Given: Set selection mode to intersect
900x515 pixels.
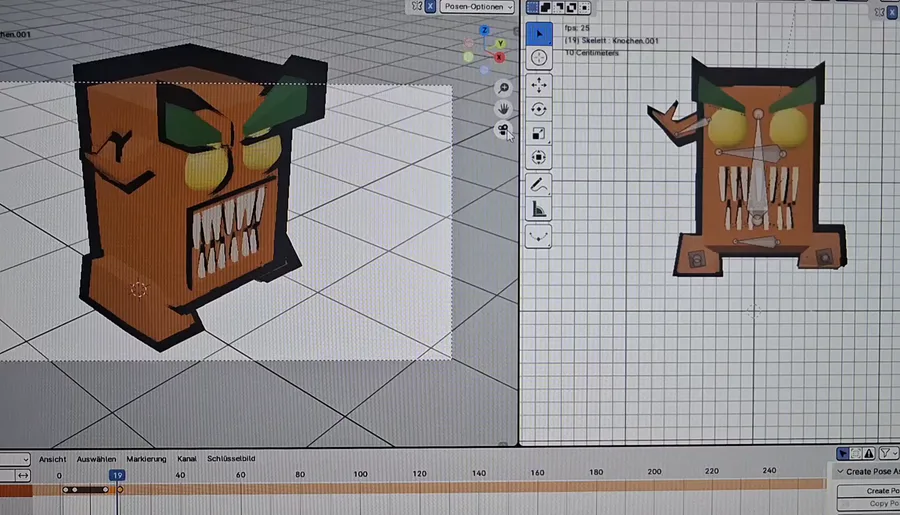Looking at the screenshot, I should [584, 7].
